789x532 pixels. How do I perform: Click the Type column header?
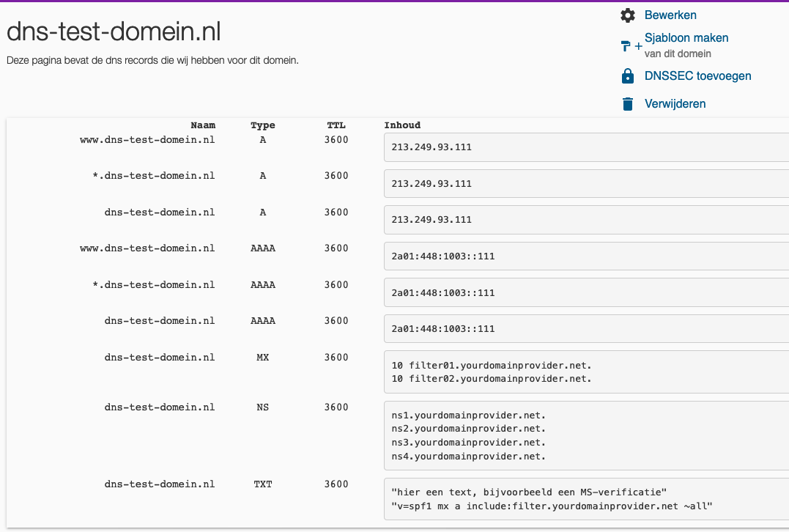click(263, 125)
